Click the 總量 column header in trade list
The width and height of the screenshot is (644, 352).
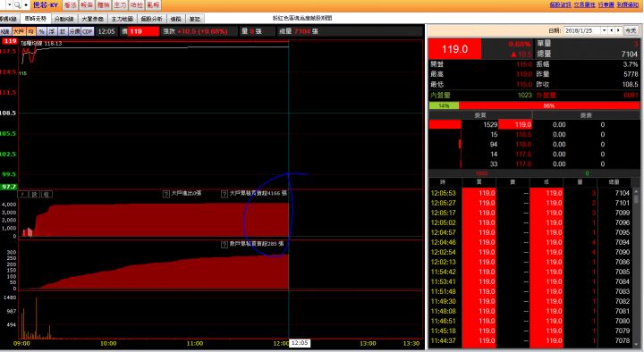(x=614, y=182)
